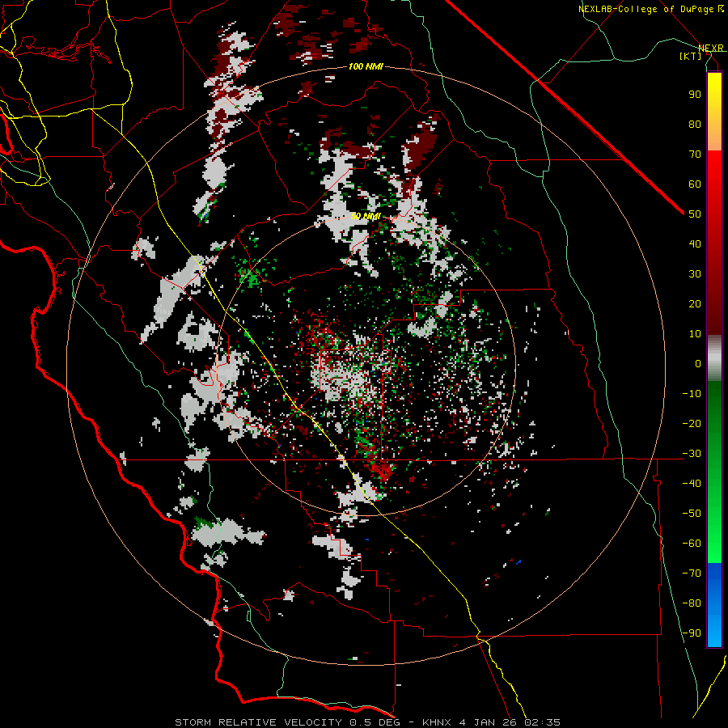Select the -70 value on the velocity scale
The width and height of the screenshot is (728, 728).
692,574
